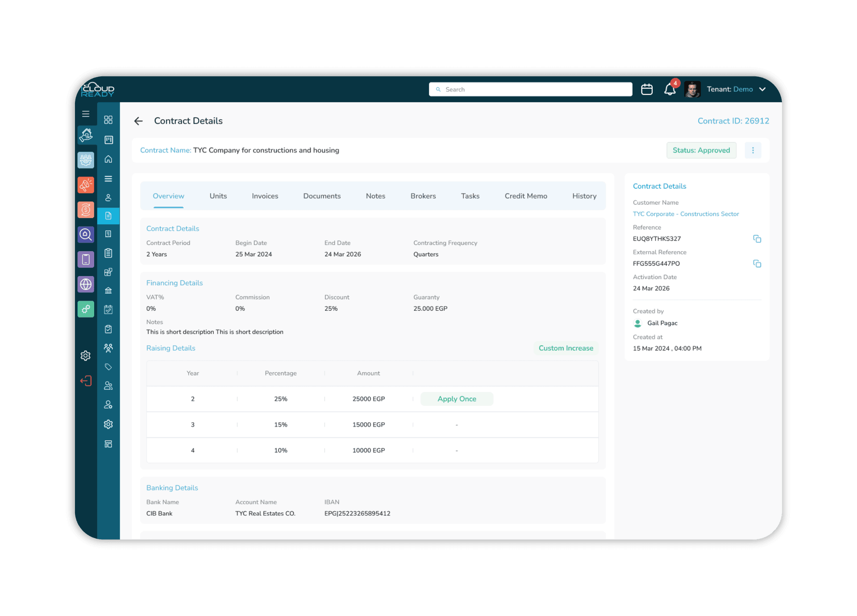Open the Credit Memo tab
This screenshot has height=616, width=857.
click(526, 196)
